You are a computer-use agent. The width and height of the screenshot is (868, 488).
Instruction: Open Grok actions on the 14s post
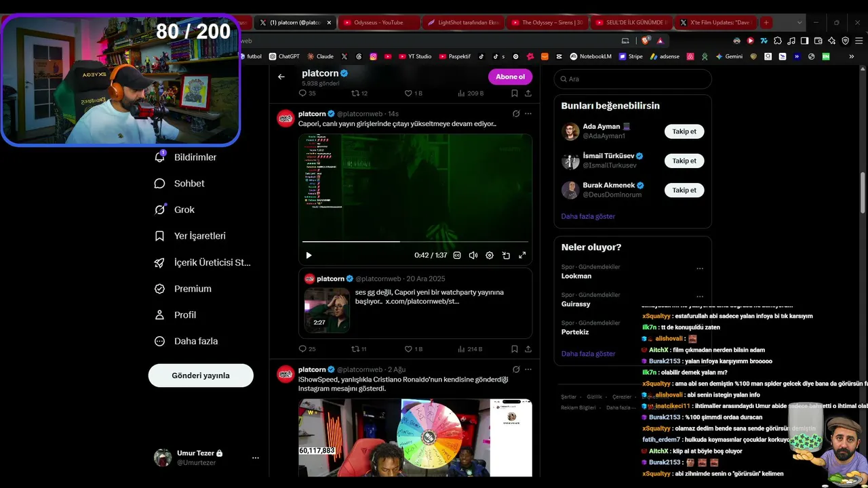516,114
